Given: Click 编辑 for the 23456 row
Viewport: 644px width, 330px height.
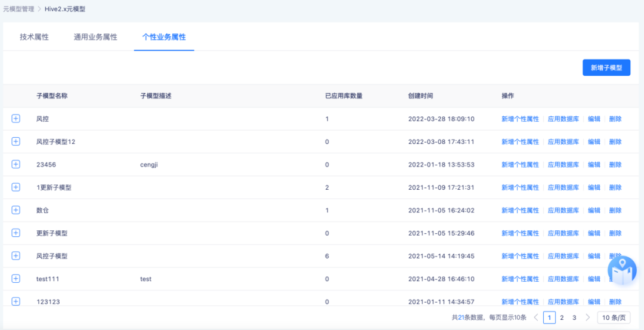Looking at the screenshot, I should point(594,165).
